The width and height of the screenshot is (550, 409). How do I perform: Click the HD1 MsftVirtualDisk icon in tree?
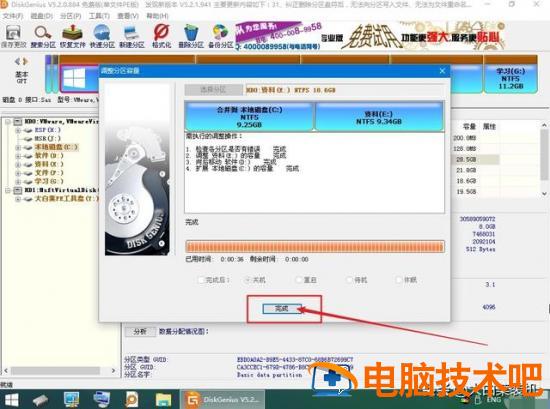[18, 190]
